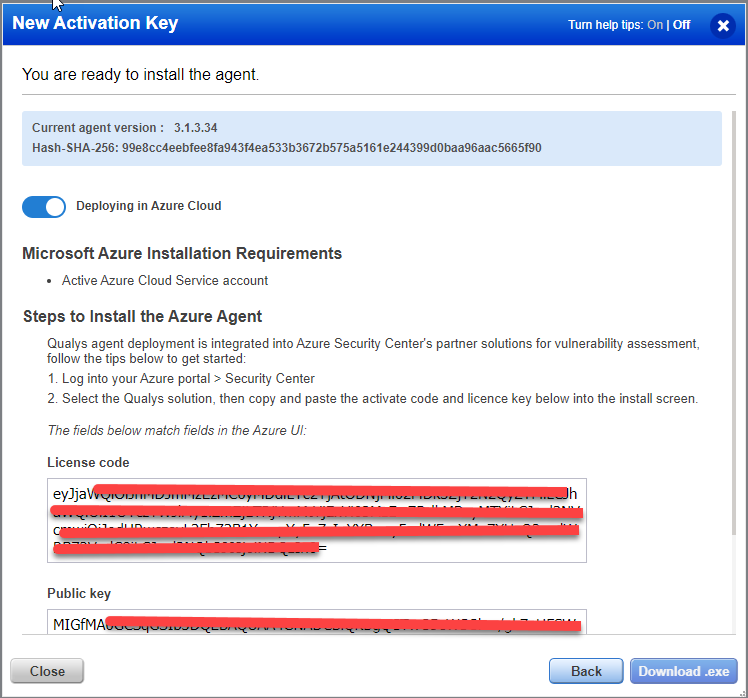This screenshot has width=748, height=698.
Task: Click step 'Select the Qualys solution' text
Action: (373, 399)
